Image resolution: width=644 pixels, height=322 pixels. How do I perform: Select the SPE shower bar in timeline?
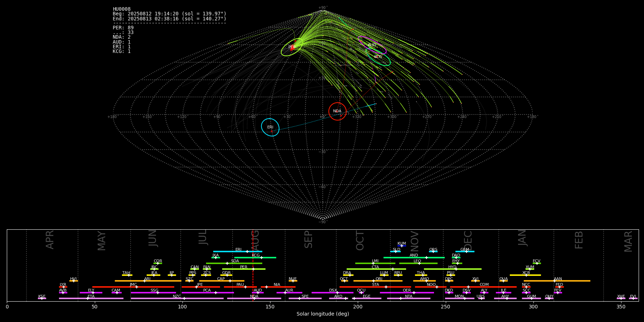point(305,298)
